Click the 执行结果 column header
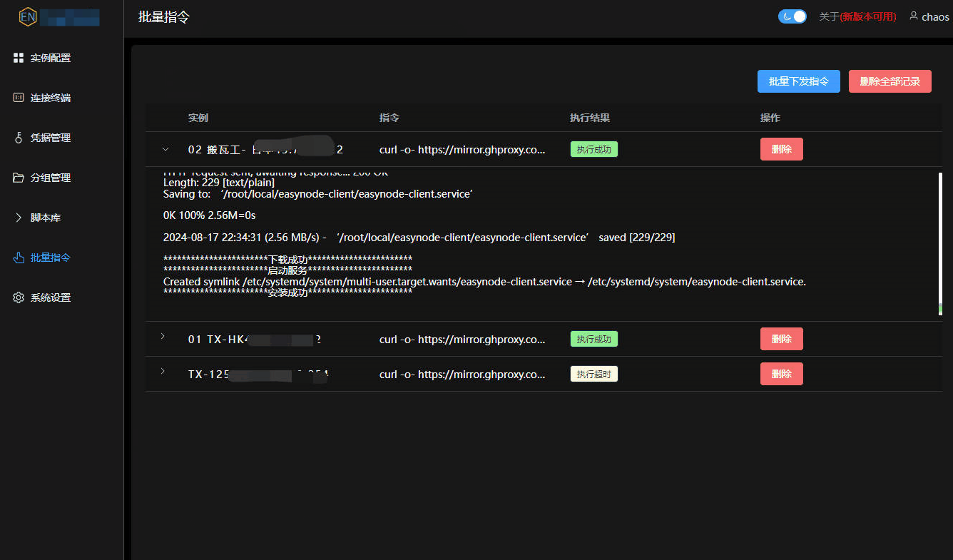 (590, 118)
